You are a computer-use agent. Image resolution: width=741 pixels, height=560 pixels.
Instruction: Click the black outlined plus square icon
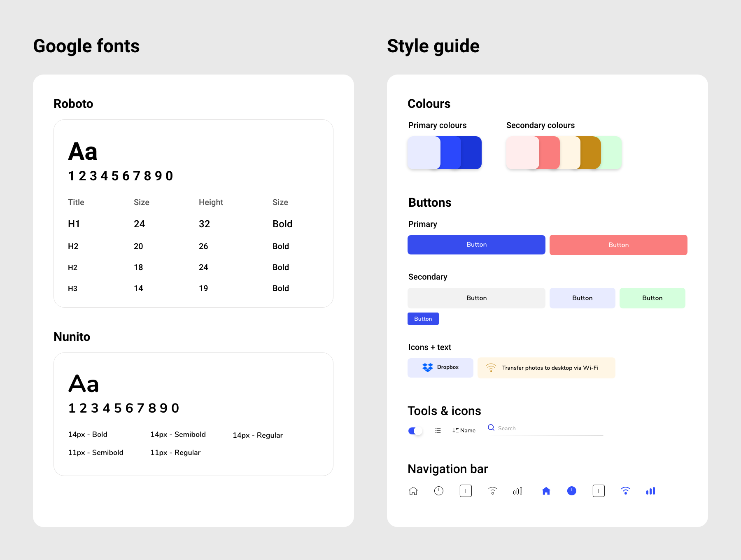pos(466,491)
